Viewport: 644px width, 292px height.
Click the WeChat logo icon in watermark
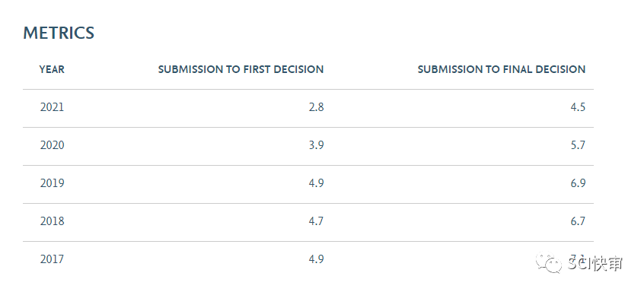[548, 263]
